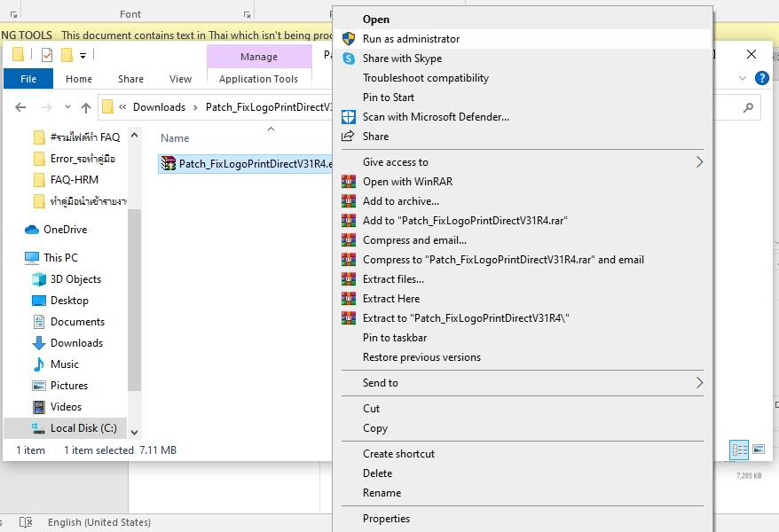Screen dimensions: 779x532
Task: Navigate back using the Back arrow
Action: pyautogui.click(x=20, y=107)
